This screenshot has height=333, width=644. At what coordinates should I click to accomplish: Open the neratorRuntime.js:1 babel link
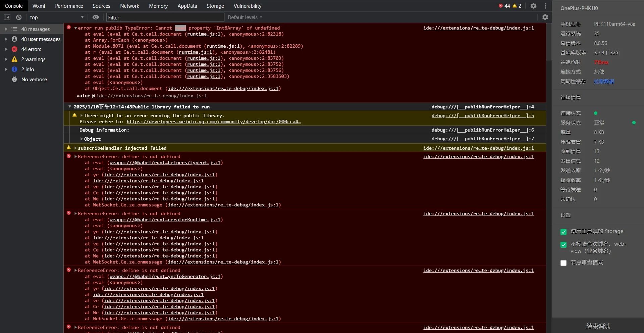click(165, 220)
